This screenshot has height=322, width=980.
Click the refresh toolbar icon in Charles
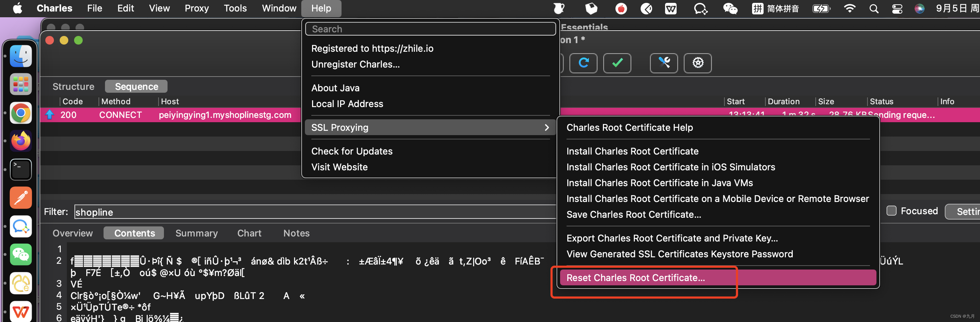(583, 63)
